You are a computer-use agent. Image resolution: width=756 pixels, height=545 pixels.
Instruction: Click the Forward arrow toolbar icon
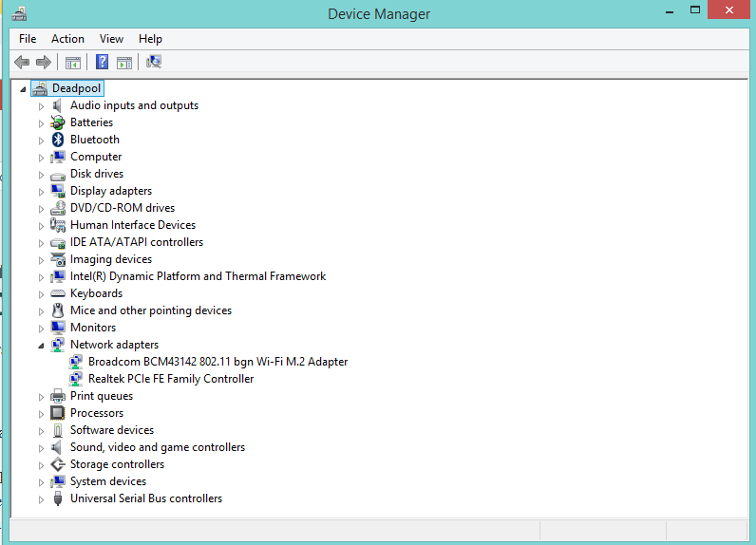coord(44,62)
